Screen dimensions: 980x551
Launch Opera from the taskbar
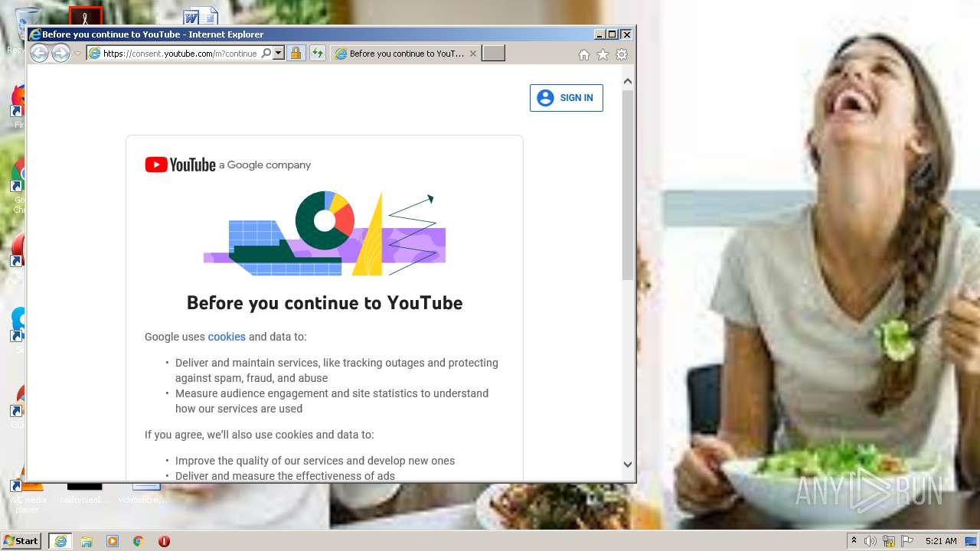pos(164,541)
